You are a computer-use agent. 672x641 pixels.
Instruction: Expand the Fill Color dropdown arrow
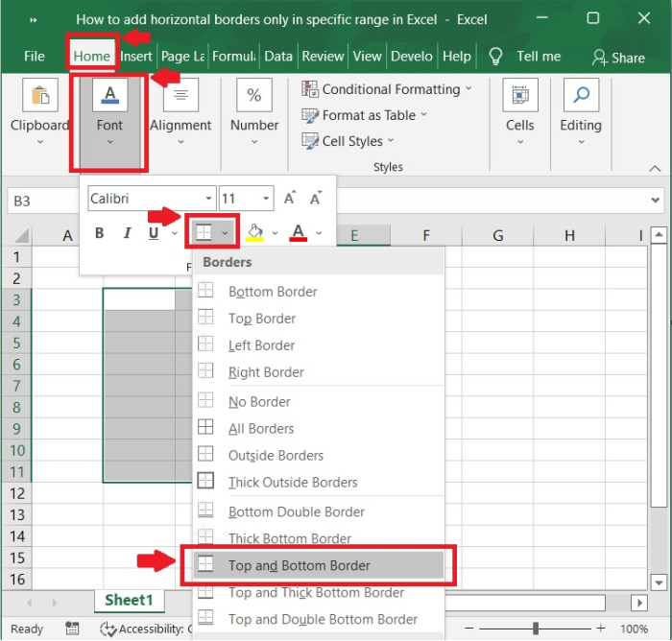tap(276, 233)
